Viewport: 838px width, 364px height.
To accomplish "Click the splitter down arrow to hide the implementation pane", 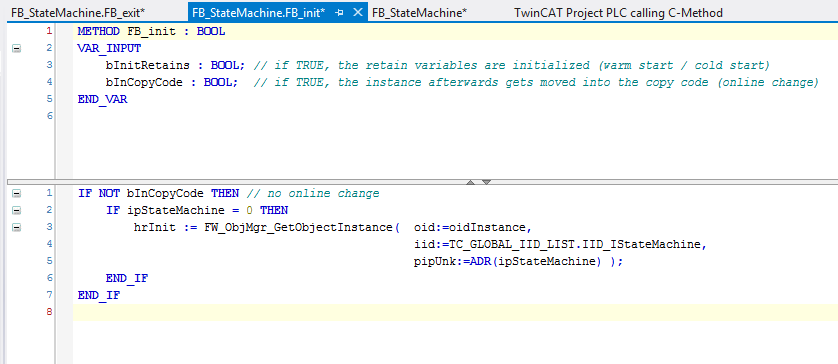I will click(x=486, y=182).
